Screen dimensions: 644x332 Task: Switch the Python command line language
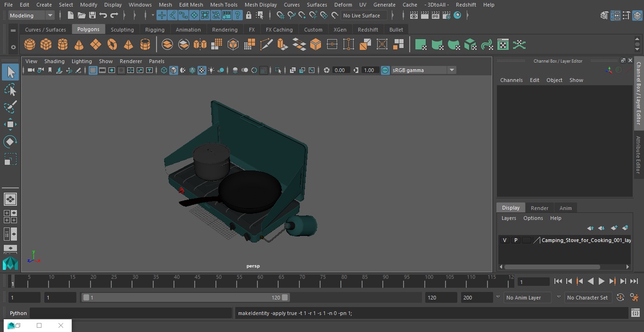pos(18,313)
